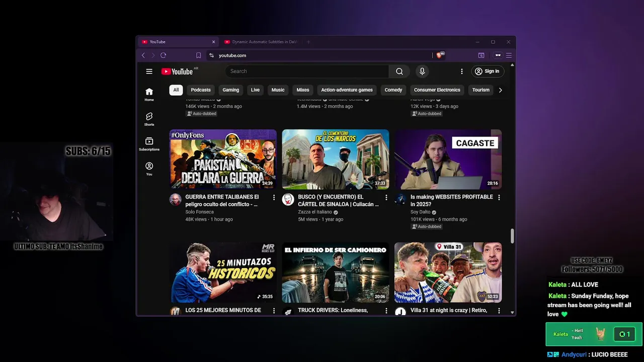
Task: Select the Consumer Electronics chip
Action: pyautogui.click(x=437, y=90)
